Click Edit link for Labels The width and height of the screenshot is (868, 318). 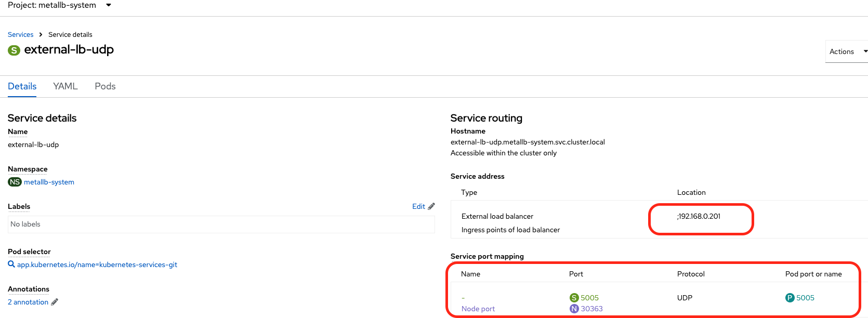point(418,206)
